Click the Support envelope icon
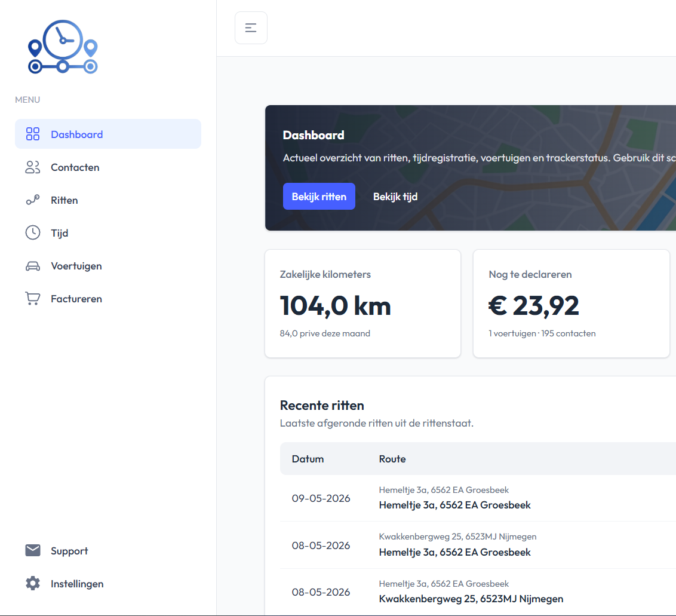 tap(33, 550)
